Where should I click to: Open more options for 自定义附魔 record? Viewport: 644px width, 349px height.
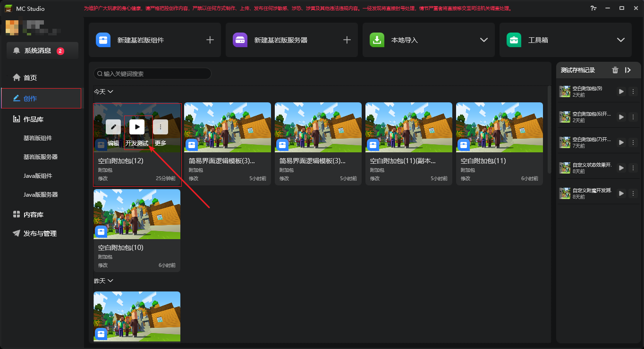coord(633,193)
